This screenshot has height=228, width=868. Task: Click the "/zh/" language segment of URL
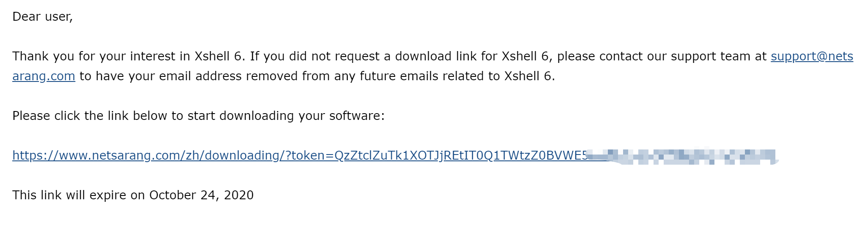click(x=193, y=155)
